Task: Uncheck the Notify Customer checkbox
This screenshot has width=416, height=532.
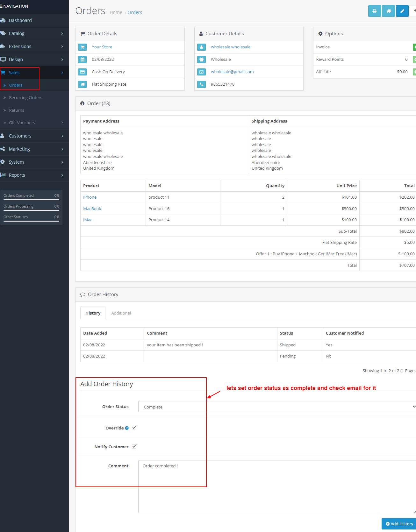Action: [134, 446]
